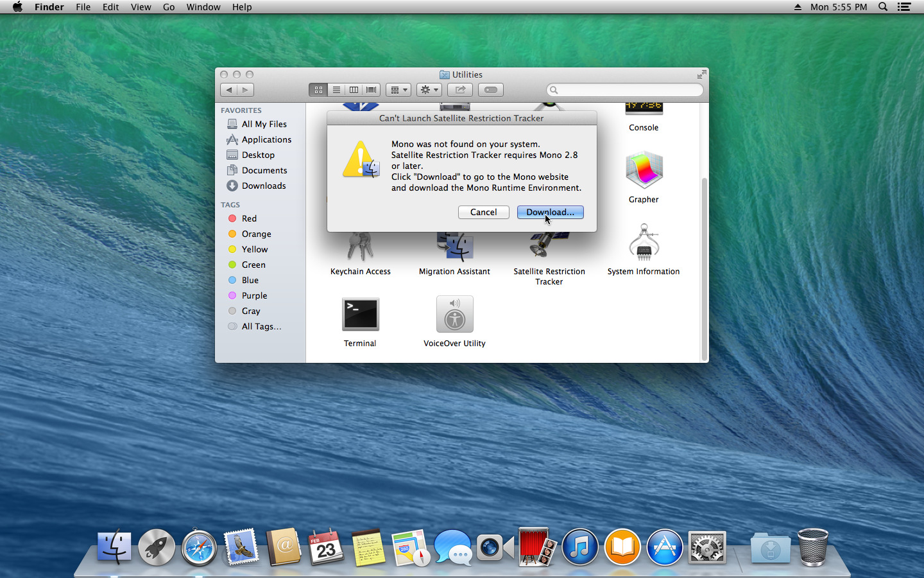Launch VoiceOver Utility icon

tap(454, 314)
